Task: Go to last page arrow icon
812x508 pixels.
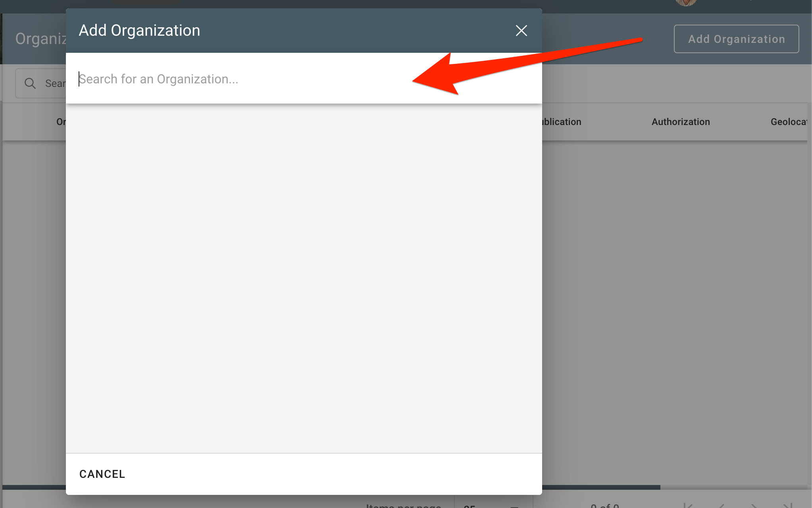Action: click(788, 506)
